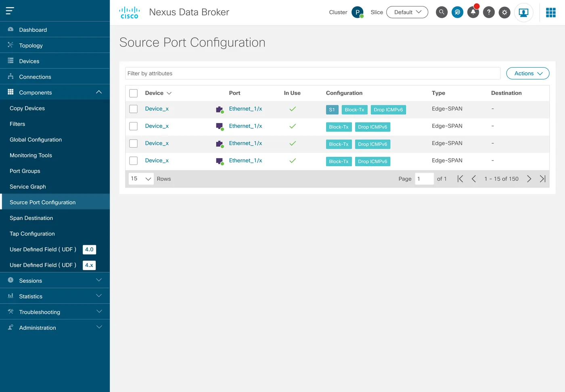Open the 15 rows per page dropdown
The image size is (565, 392).
141,179
